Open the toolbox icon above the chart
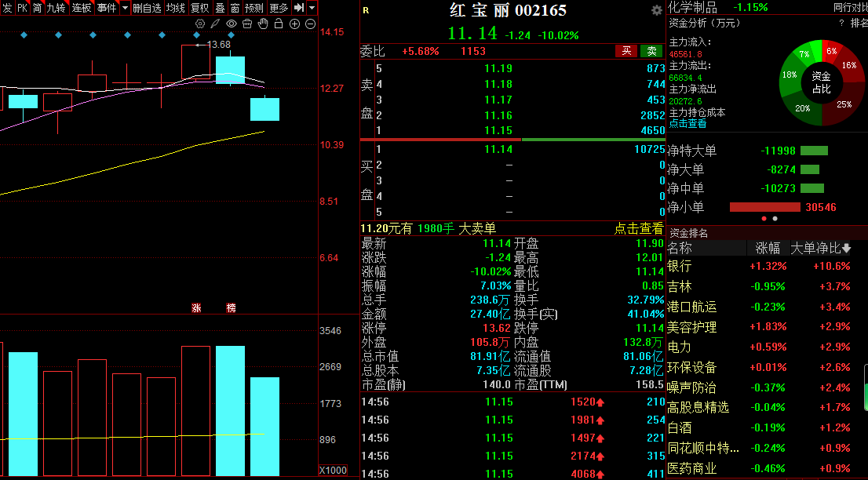Screen dimensions: 868x480 pyautogui.click(x=247, y=24)
